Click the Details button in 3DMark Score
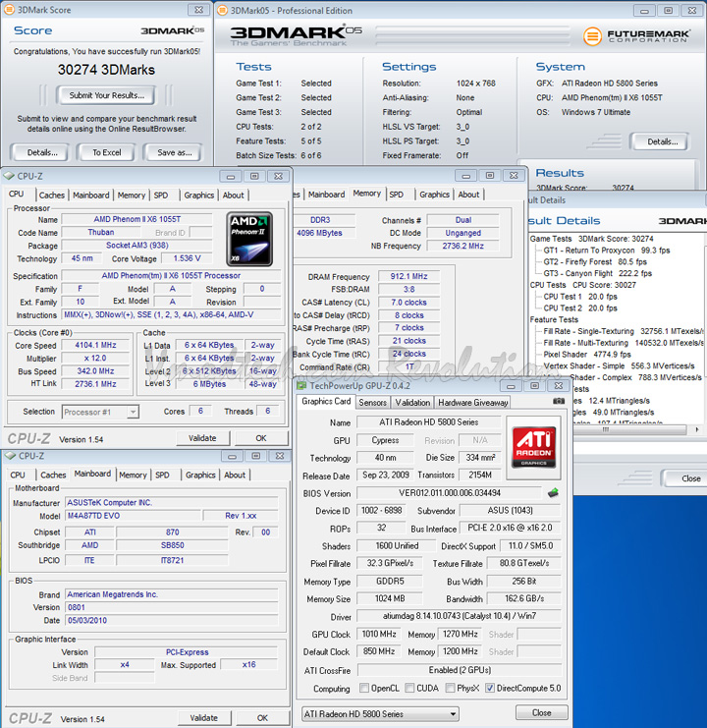The height and width of the screenshot is (728, 707). [x=42, y=152]
